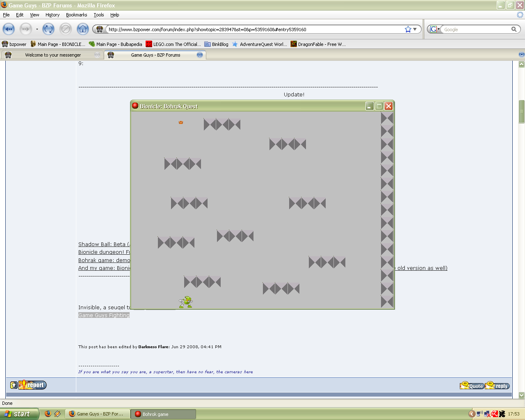Screen dimensions: 525x420
Task: Switch to Game Guys - BZP Forums taskbar button
Action: (97, 414)
